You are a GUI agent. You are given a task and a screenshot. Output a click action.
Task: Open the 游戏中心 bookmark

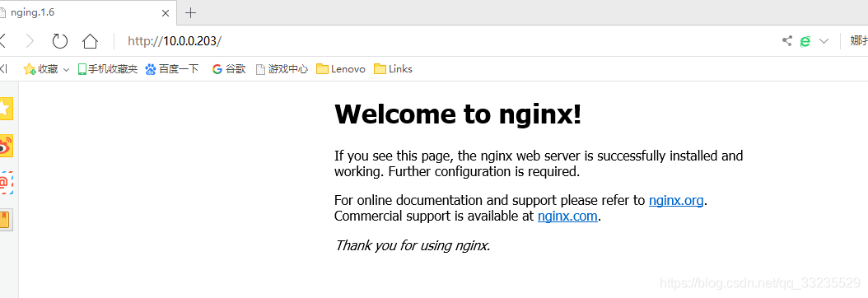pyautogui.click(x=282, y=69)
